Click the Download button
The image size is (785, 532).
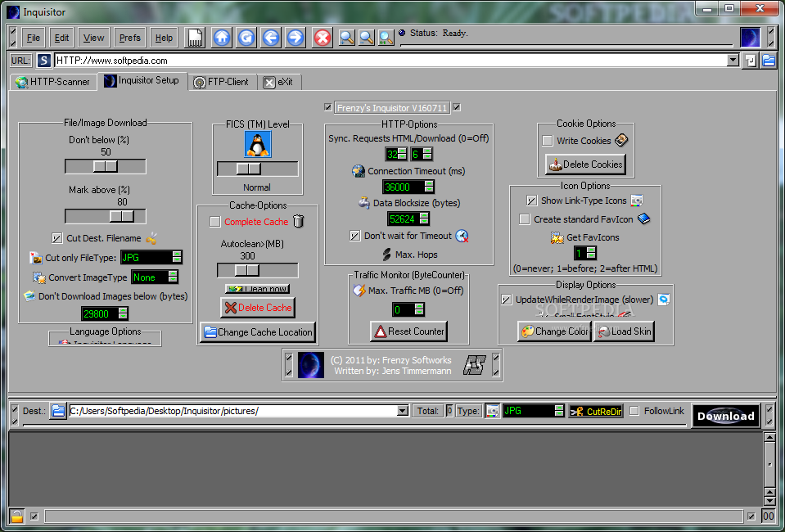click(x=725, y=416)
